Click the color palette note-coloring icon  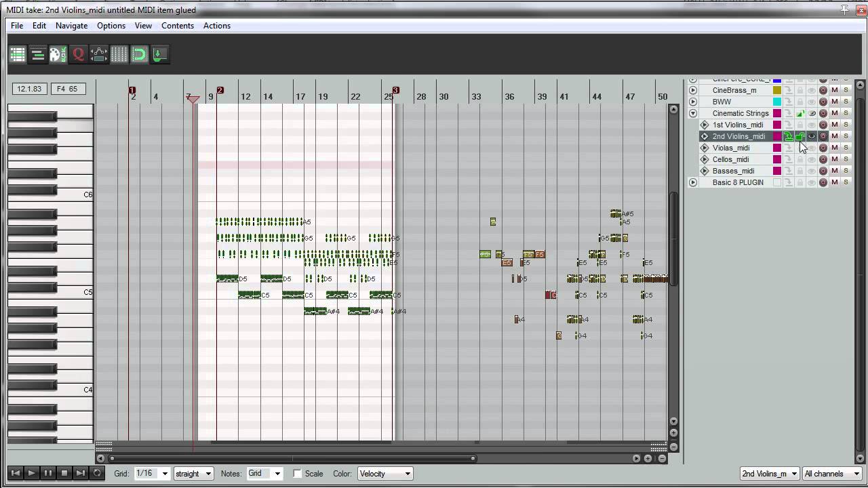[58, 55]
